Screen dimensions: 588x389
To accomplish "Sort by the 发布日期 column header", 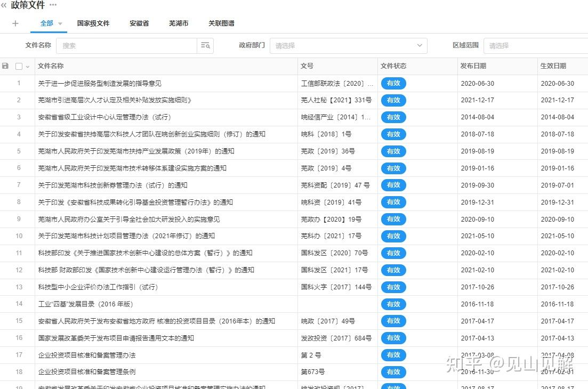I will [x=473, y=66].
